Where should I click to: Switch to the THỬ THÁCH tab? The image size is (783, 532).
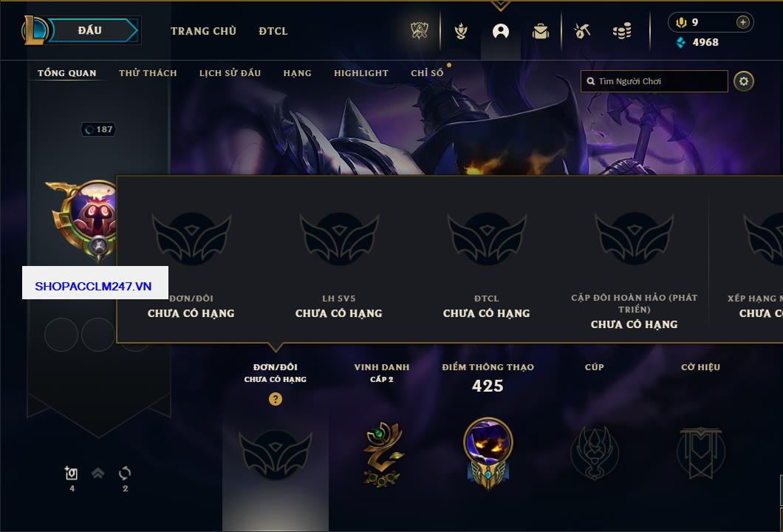click(x=148, y=73)
